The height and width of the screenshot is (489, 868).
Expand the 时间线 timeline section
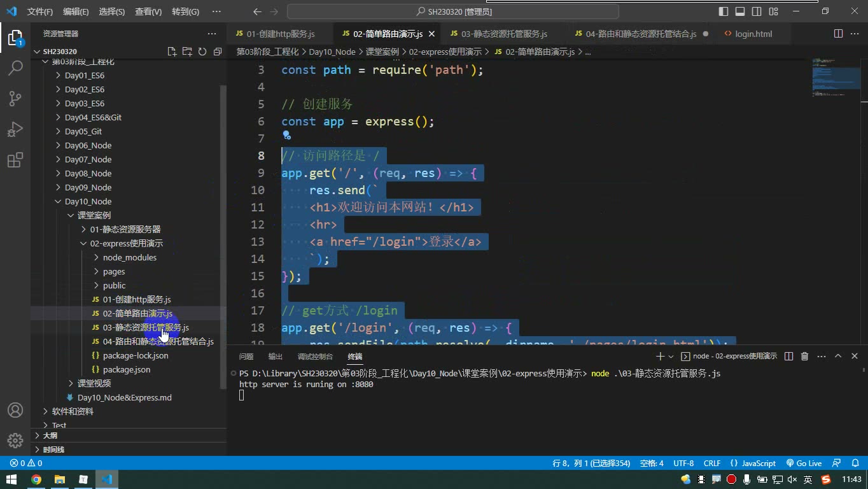coord(53,450)
